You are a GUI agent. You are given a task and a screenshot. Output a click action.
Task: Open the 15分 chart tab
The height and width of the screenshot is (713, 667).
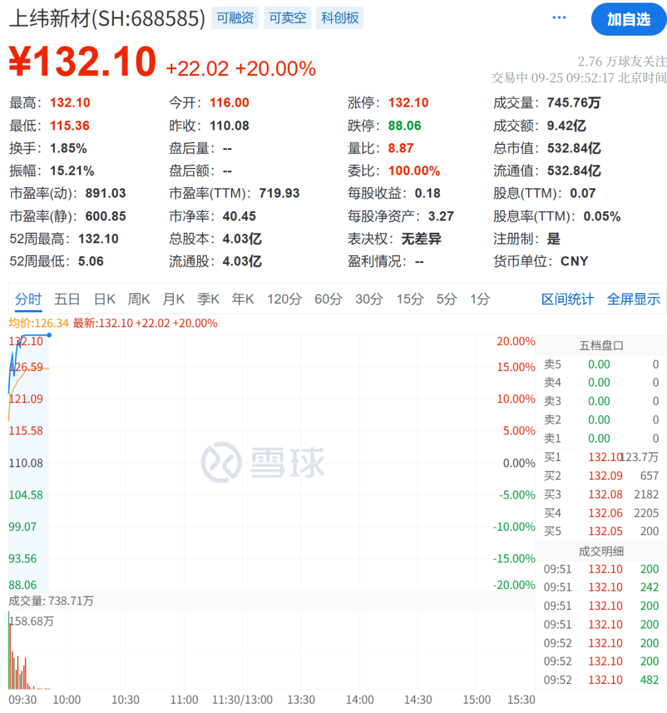click(410, 299)
